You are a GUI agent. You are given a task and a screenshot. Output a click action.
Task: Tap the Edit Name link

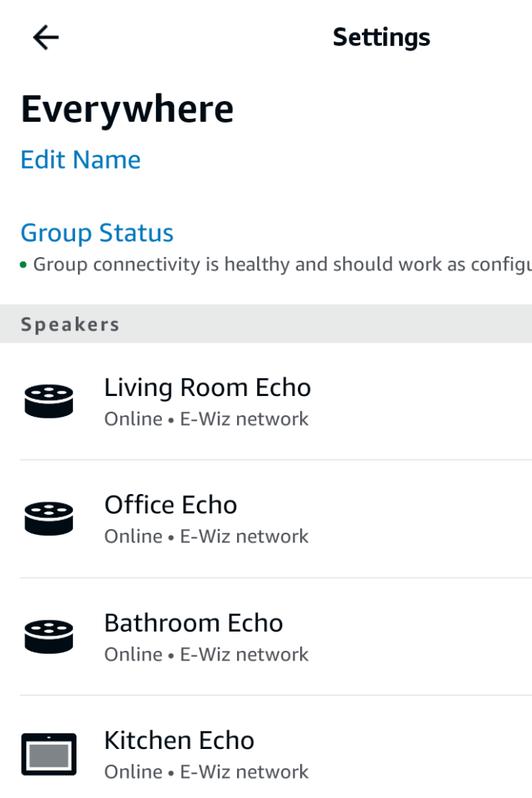pyautogui.click(x=80, y=160)
